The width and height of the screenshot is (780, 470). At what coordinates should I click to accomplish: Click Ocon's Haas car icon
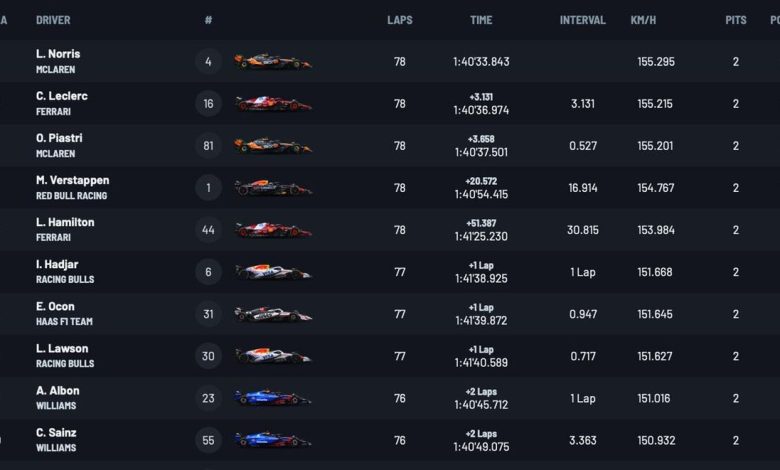click(273, 314)
